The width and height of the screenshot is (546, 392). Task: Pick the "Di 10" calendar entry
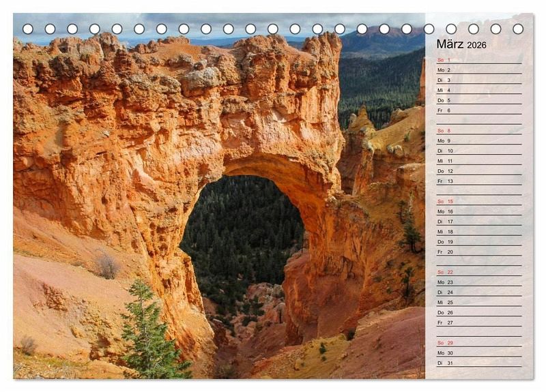(x=479, y=151)
